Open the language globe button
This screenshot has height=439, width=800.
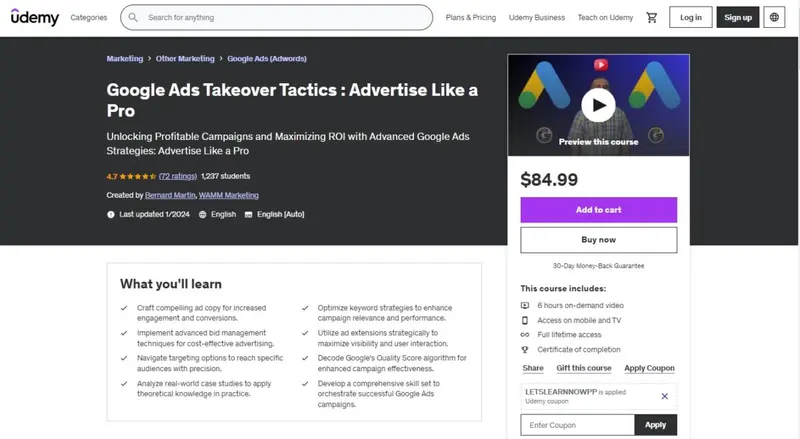click(x=774, y=17)
